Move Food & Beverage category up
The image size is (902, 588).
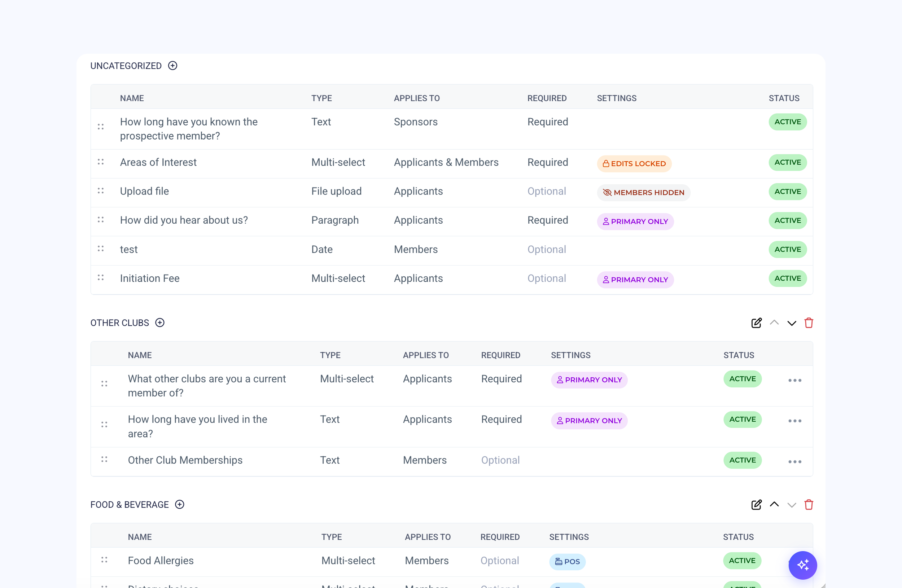coord(774,504)
